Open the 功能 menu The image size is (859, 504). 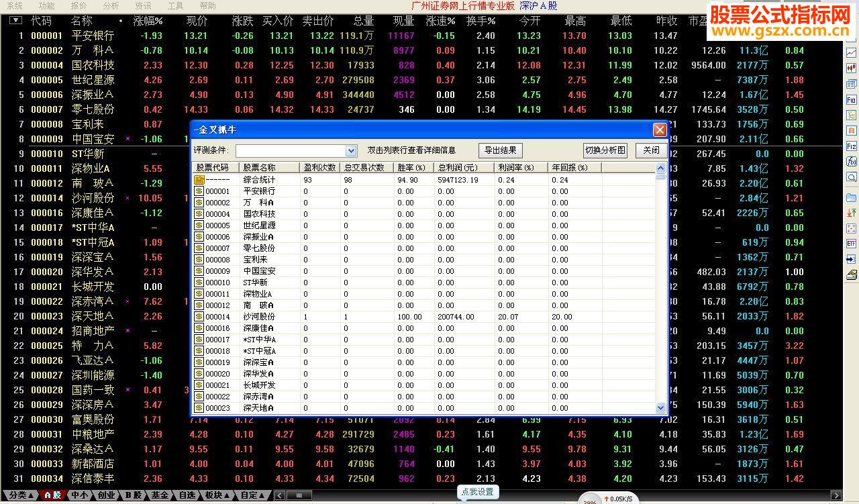coord(46,5)
